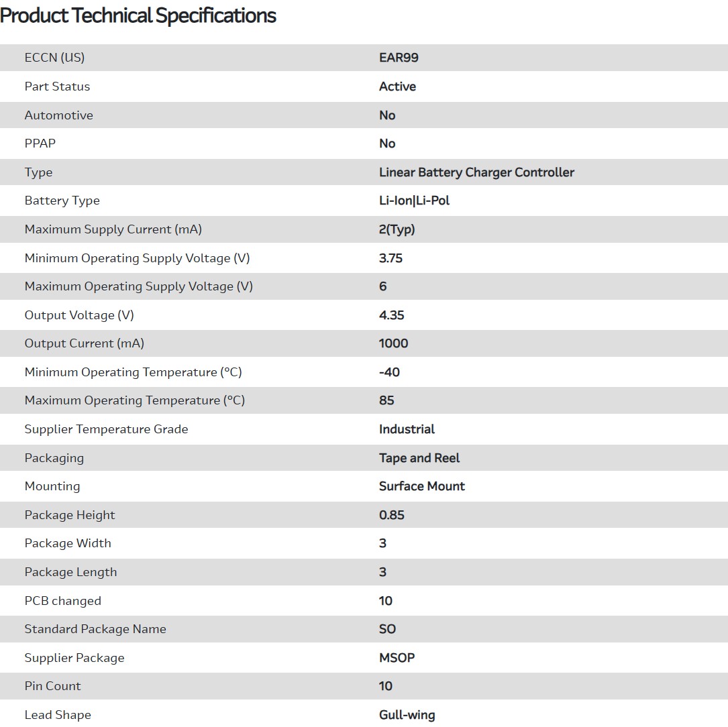This screenshot has height=727, width=728.
Task: Click the Gull-wing lead shape value
Action: coord(407,715)
